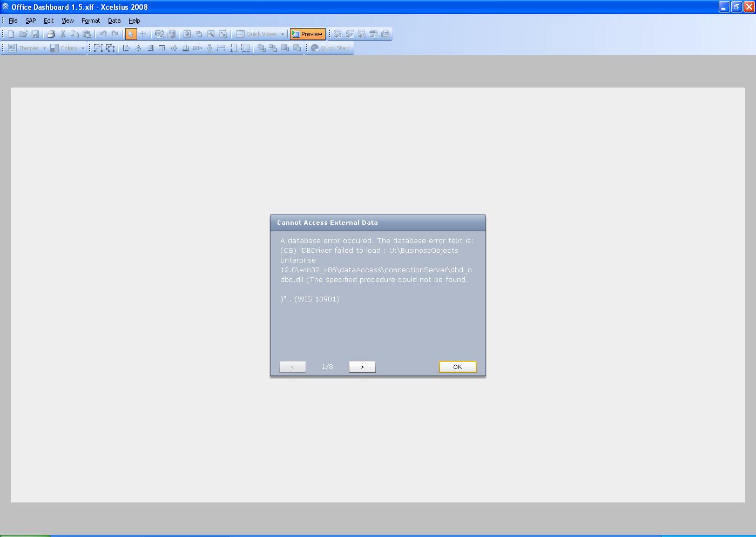The image size is (756, 537).
Task: Expand the Themes dropdown
Action: [x=45, y=48]
